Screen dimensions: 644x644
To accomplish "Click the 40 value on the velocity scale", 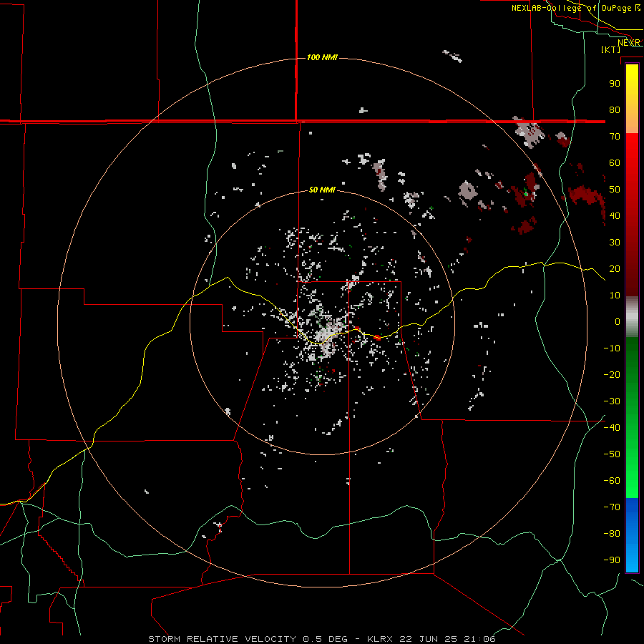I will coord(615,215).
